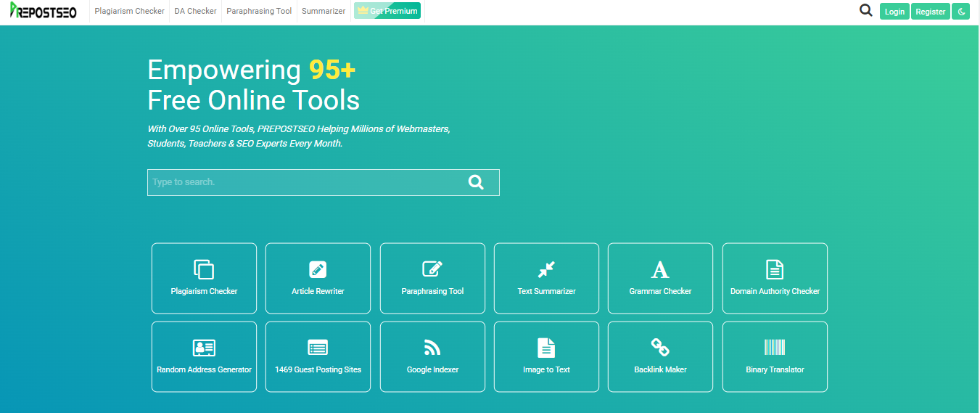Open the Backlink Maker card label

[x=660, y=369]
